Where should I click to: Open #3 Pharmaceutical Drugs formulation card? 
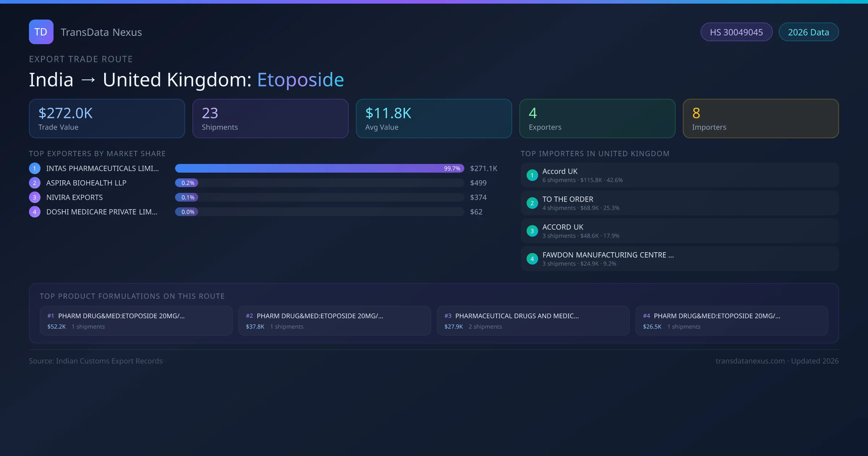coord(533,321)
